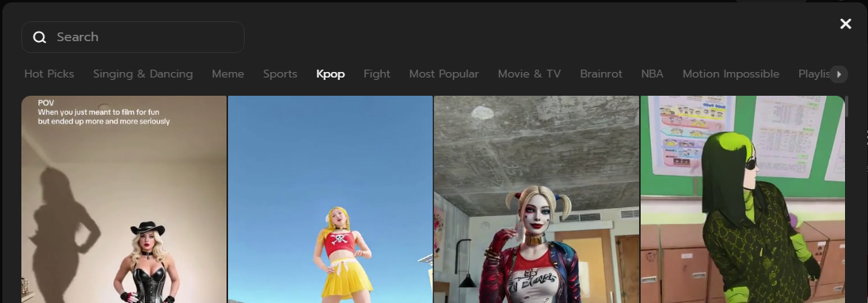Focus the Search input field
This screenshot has height=303, width=868.
(x=133, y=37)
